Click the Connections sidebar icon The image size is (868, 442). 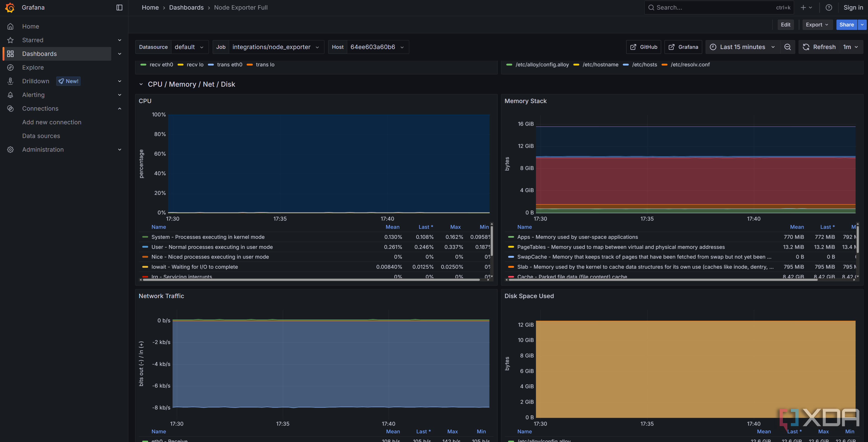10,109
